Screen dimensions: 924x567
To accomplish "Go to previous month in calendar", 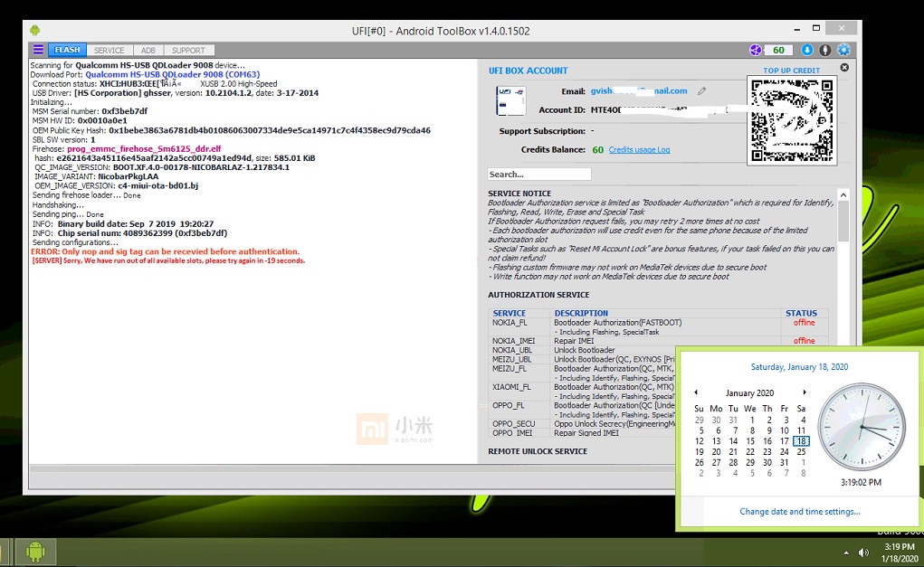I will click(x=696, y=392).
